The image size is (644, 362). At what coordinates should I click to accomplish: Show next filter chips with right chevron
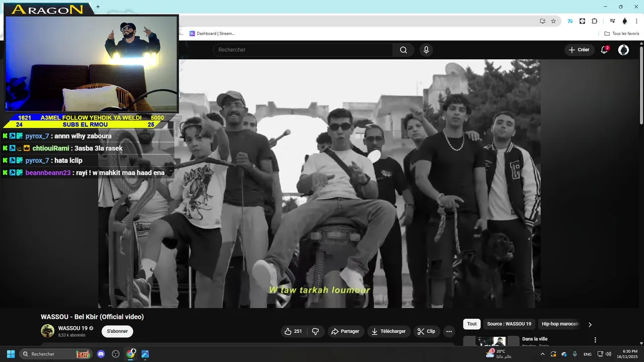click(x=590, y=325)
